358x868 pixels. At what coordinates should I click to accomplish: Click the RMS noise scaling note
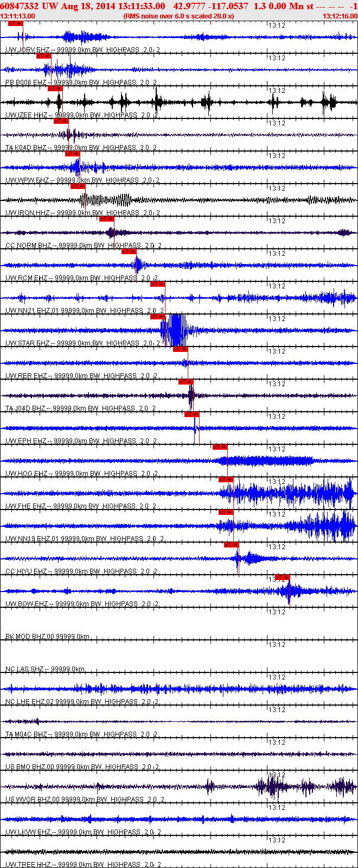click(179, 16)
